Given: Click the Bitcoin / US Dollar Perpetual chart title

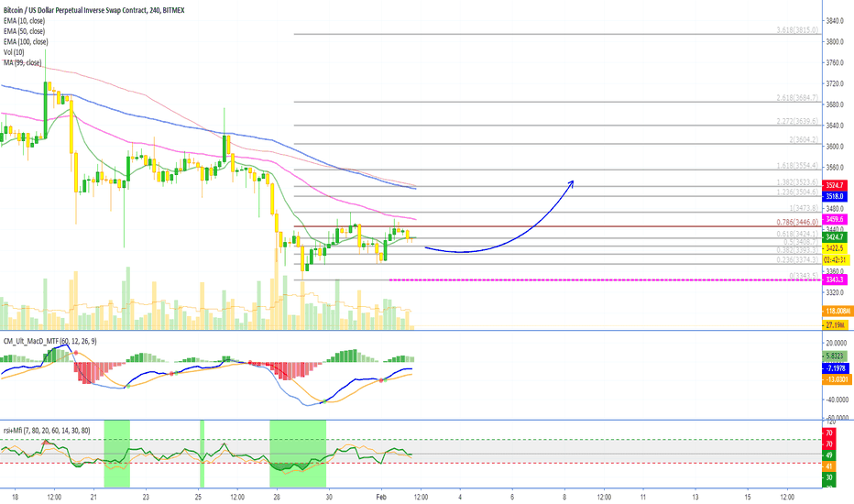Looking at the screenshot, I should point(93,10).
